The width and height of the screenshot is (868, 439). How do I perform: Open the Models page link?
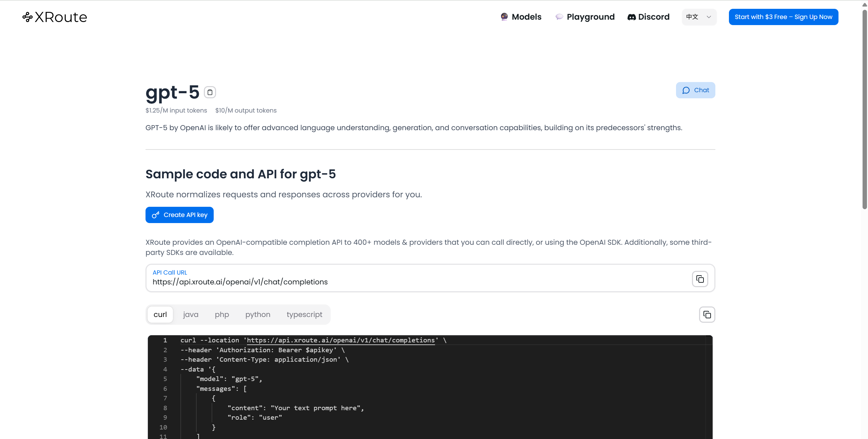(526, 17)
